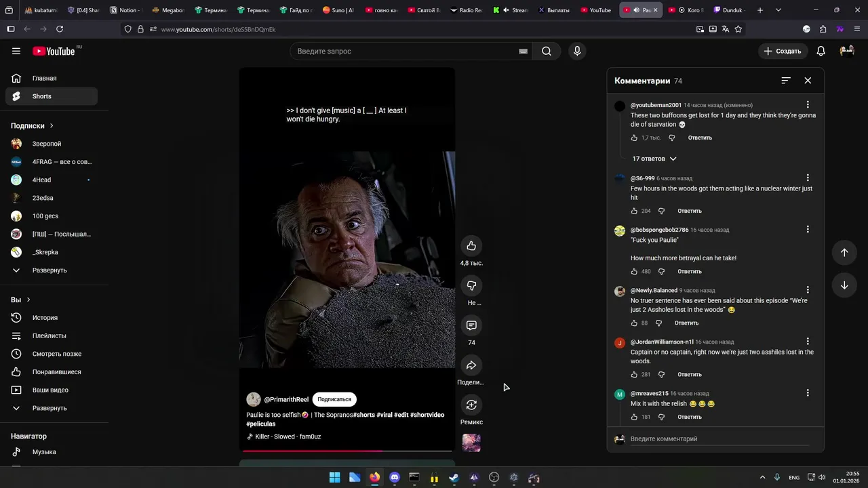Viewport: 868px width, 488px height.
Task: Open comment sort options
Action: [x=786, y=80]
